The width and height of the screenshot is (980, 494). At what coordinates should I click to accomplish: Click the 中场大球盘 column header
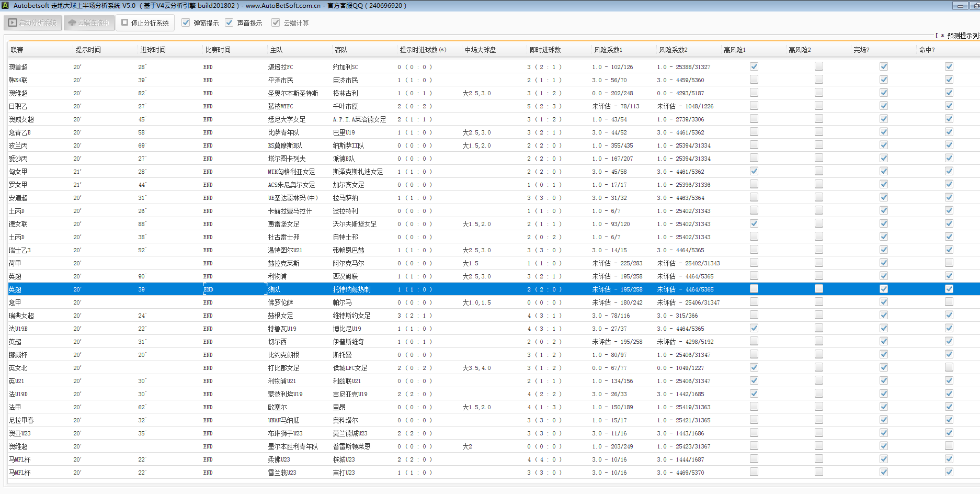tap(480, 50)
